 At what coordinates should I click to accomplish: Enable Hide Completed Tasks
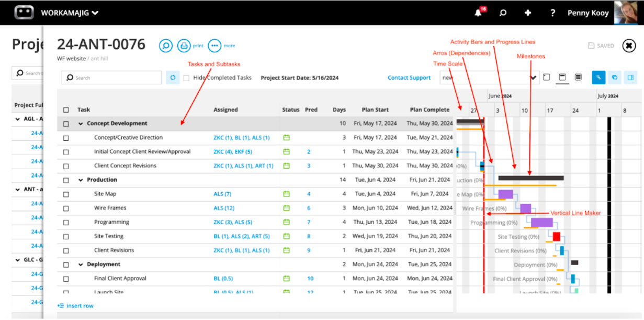(x=187, y=77)
